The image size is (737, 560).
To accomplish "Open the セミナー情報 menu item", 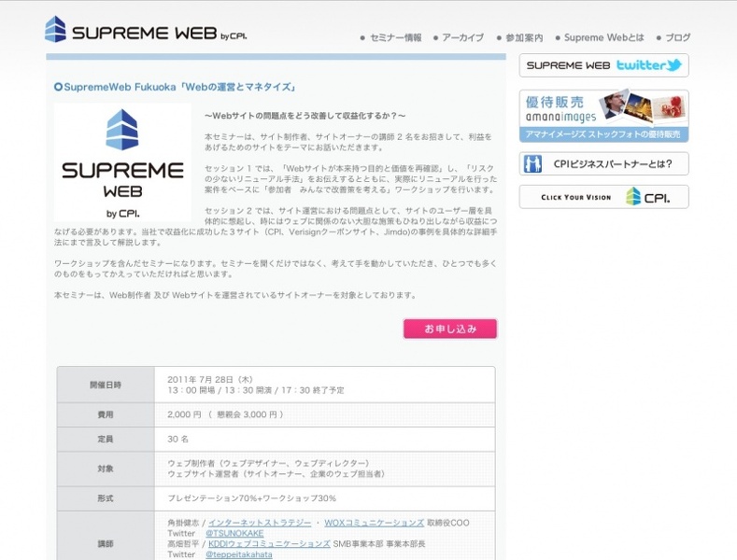I will pyautogui.click(x=396, y=37).
